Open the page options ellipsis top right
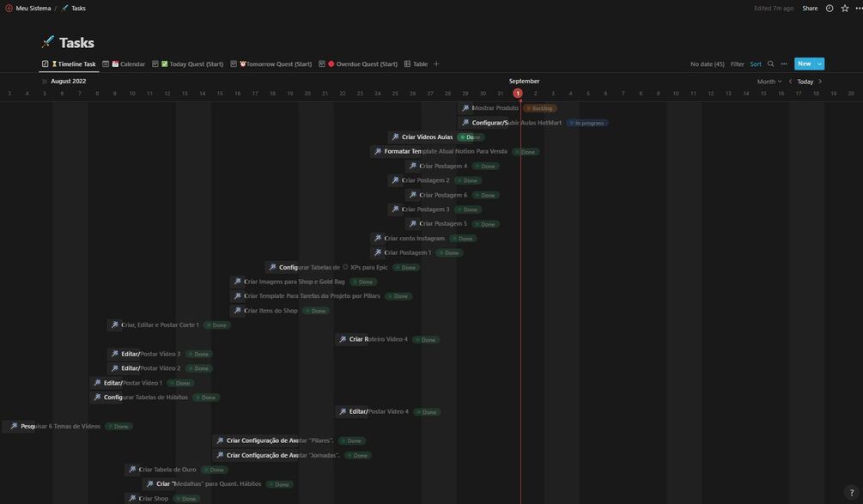Viewport: 863px width, 504px height. tap(859, 9)
